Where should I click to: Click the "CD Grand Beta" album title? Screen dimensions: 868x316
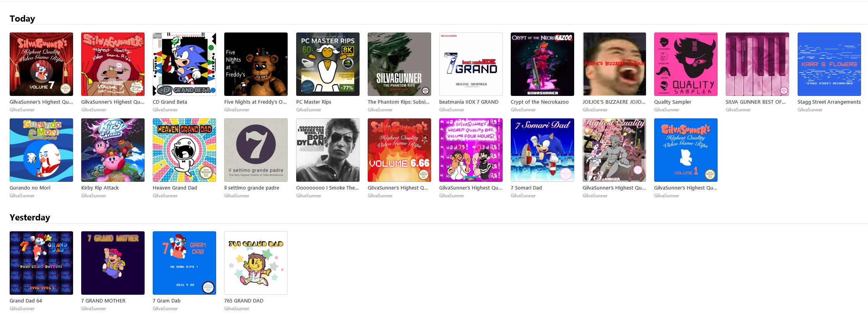[x=170, y=102]
